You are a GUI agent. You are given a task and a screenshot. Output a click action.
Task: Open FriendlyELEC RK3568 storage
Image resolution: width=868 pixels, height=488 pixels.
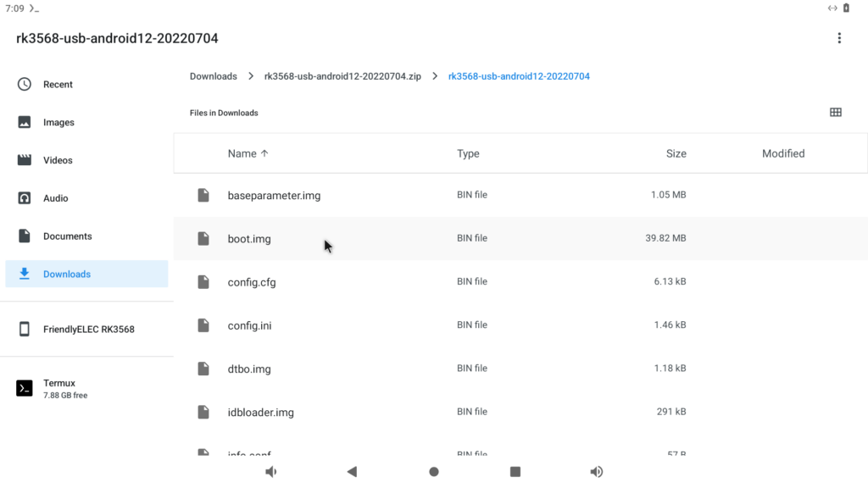[87, 330]
